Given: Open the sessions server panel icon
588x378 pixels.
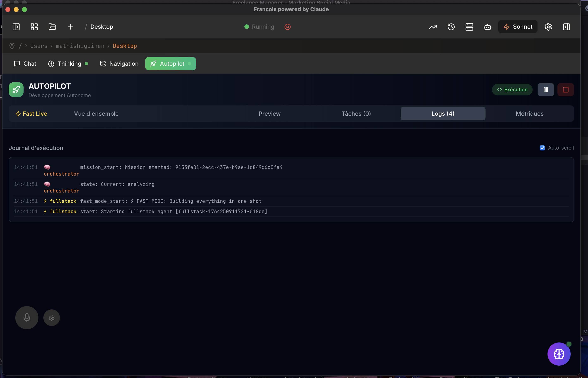Looking at the screenshot, I should point(469,27).
